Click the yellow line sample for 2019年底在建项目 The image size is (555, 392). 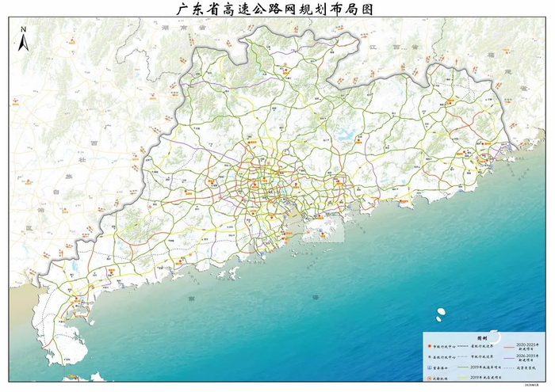click(x=463, y=378)
